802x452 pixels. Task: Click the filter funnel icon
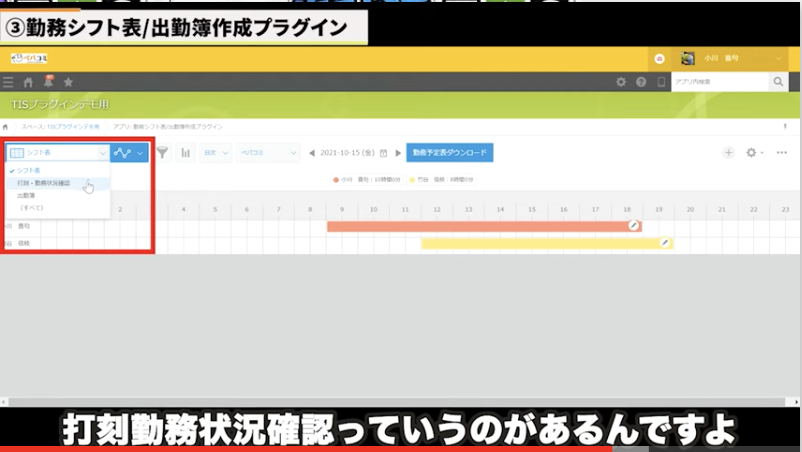tap(162, 153)
